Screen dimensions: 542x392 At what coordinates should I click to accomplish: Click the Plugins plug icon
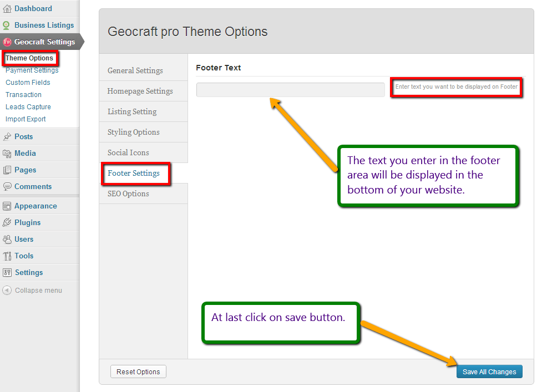[x=7, y=223]
